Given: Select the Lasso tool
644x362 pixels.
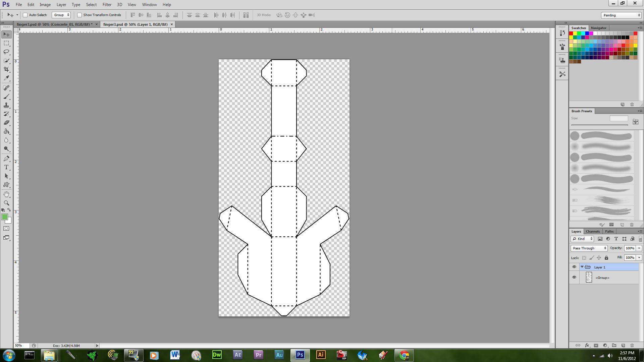Looking at the screenshot, I should (x=6, y=52).
